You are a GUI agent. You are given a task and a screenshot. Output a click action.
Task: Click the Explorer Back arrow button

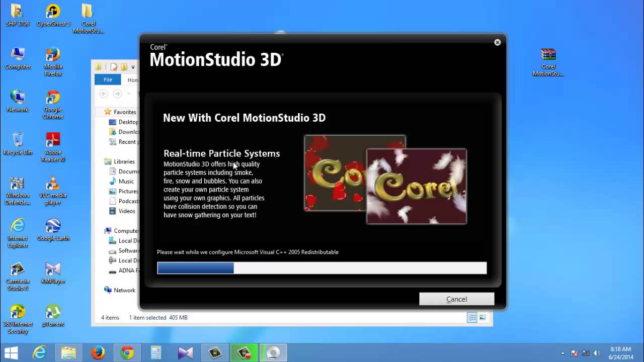104,94
